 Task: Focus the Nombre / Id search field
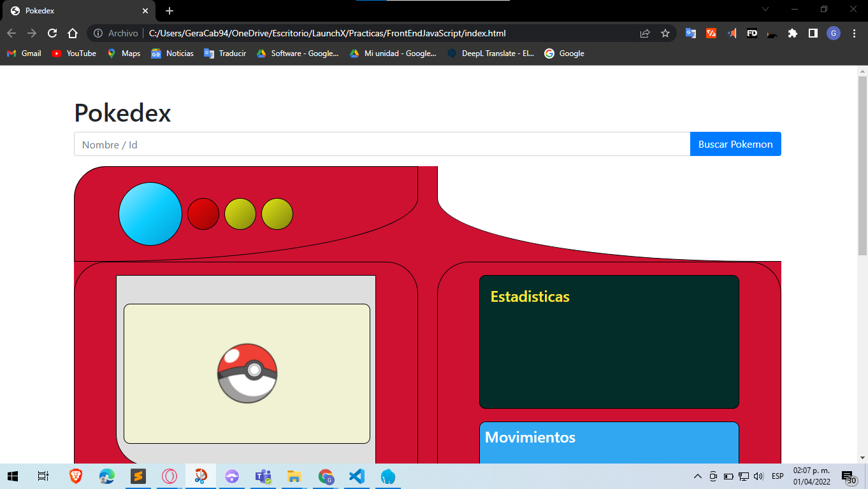[x=382, y=145]
